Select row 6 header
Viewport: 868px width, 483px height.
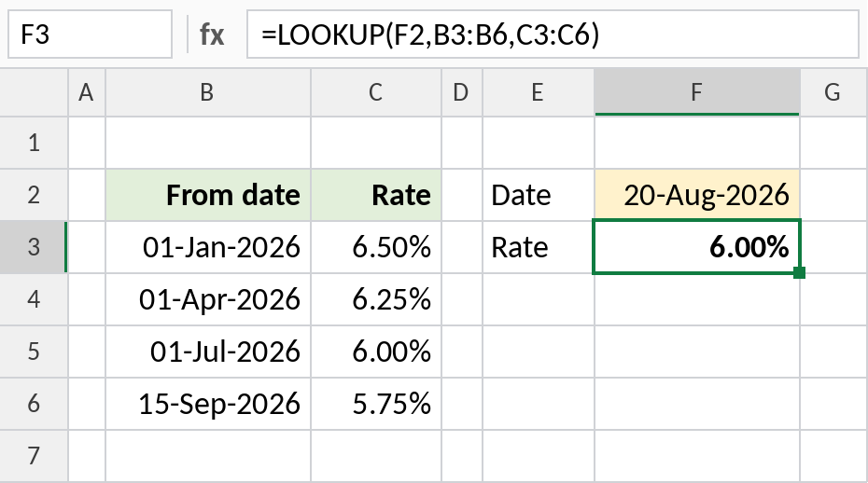pyautogui.click(x=34, y=404)
